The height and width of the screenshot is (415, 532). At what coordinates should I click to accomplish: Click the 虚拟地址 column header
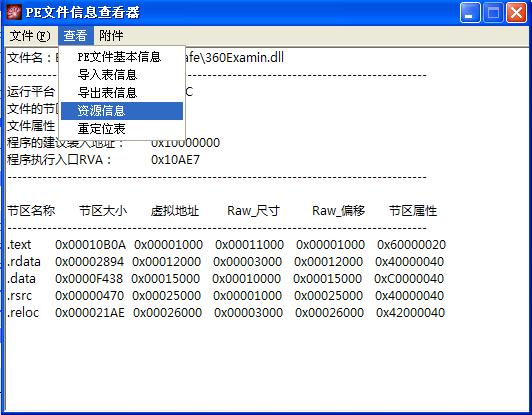click(x=175, y=211)
